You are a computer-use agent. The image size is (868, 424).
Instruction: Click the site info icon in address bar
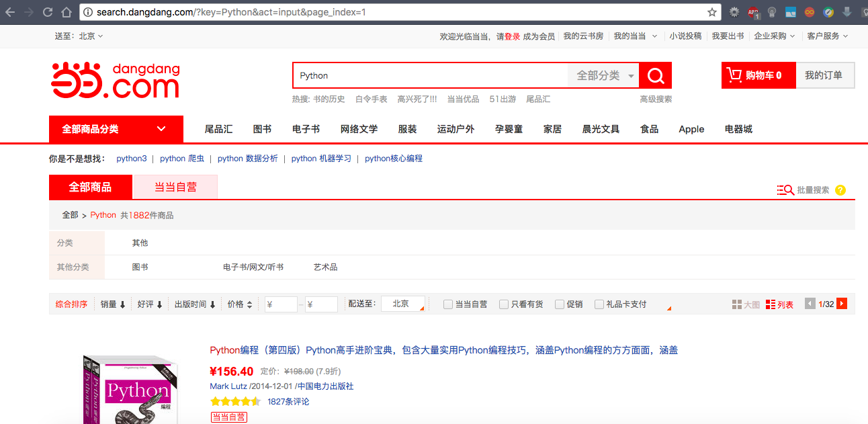pos(87,12)
